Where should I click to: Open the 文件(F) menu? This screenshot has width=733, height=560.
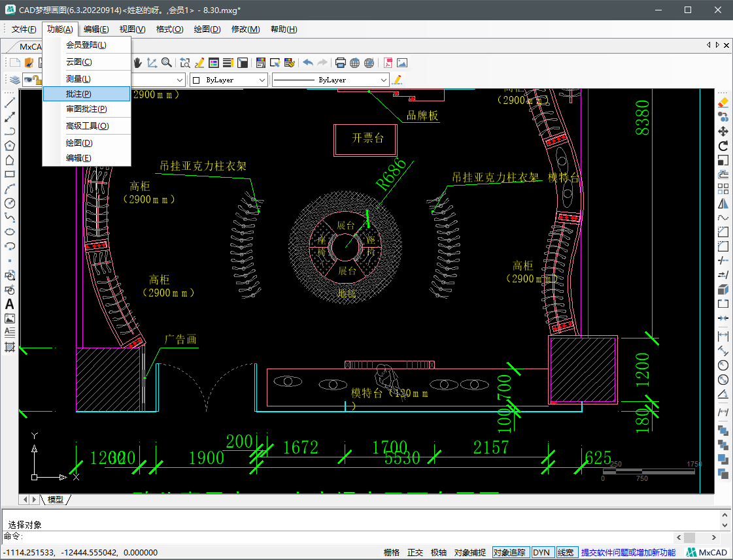(24, 29)
